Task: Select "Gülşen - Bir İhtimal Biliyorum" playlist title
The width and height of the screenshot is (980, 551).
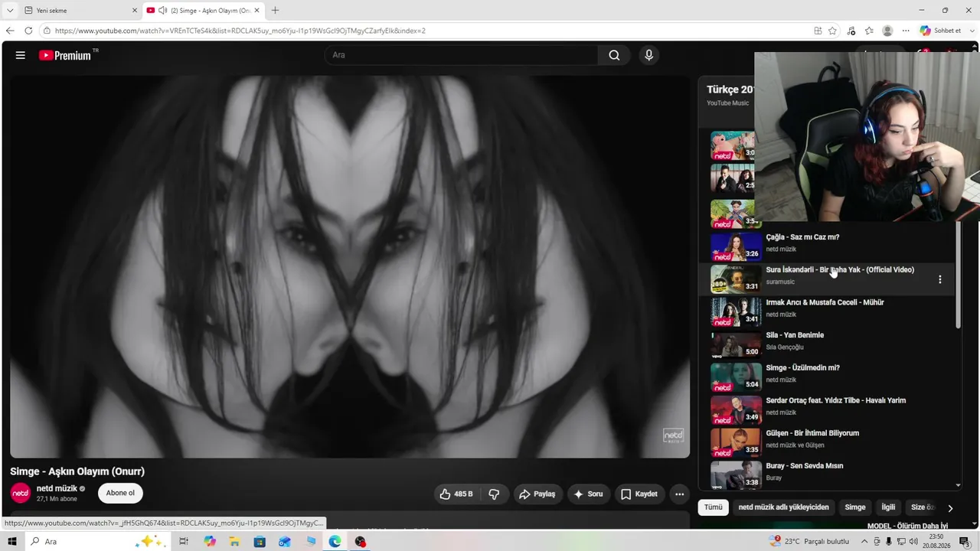Action: (812, 433)
